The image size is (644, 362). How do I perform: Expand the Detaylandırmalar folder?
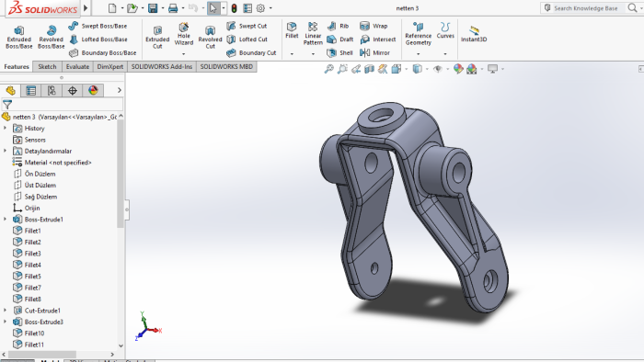pos(5,151)
